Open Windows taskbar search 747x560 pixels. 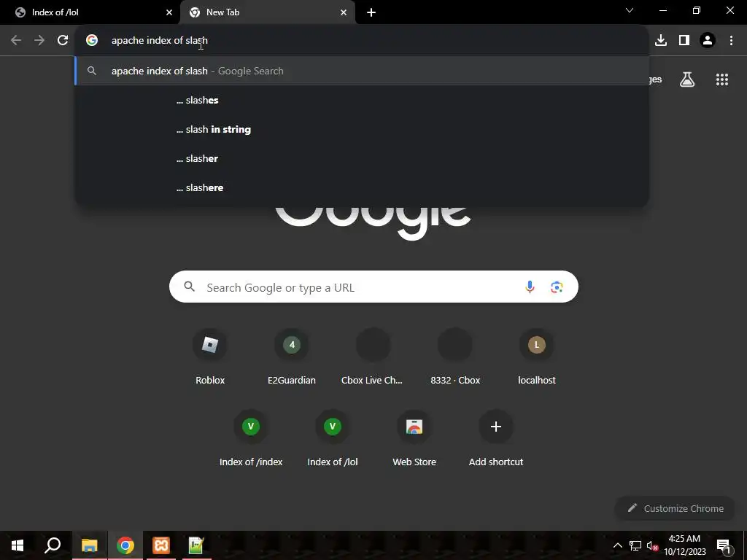click(53, 545)
